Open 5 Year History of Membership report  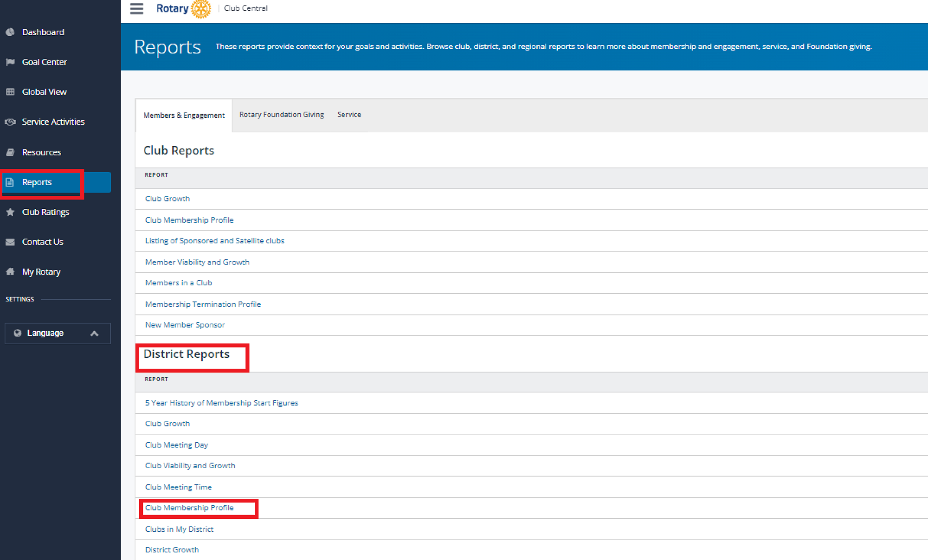click(221, 403)
